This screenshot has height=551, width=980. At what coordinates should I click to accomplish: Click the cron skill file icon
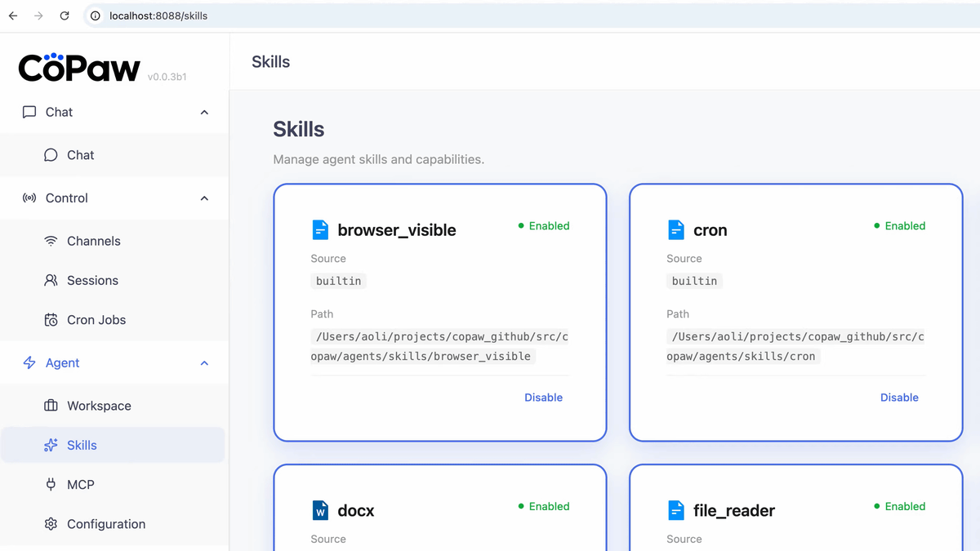[x=676, y=230]
